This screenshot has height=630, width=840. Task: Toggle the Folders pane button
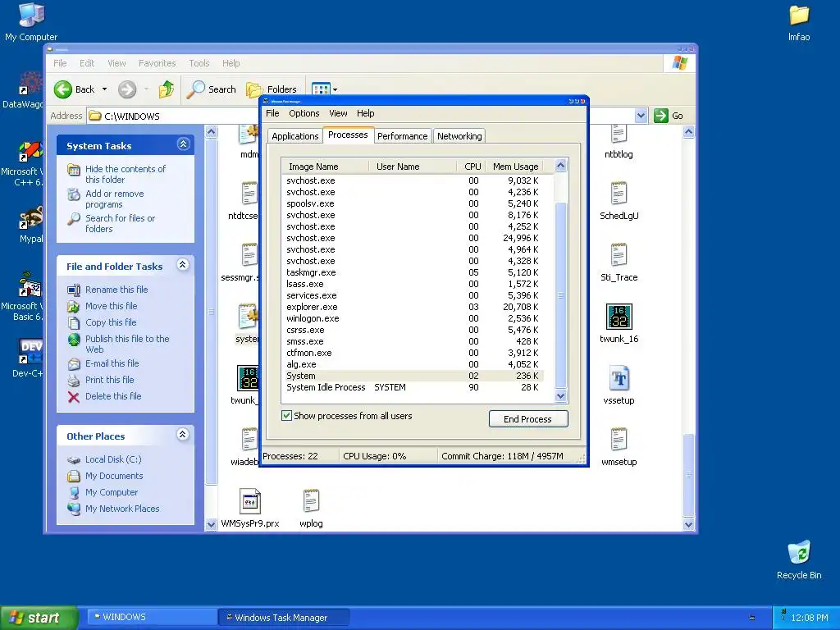(271, 89)
